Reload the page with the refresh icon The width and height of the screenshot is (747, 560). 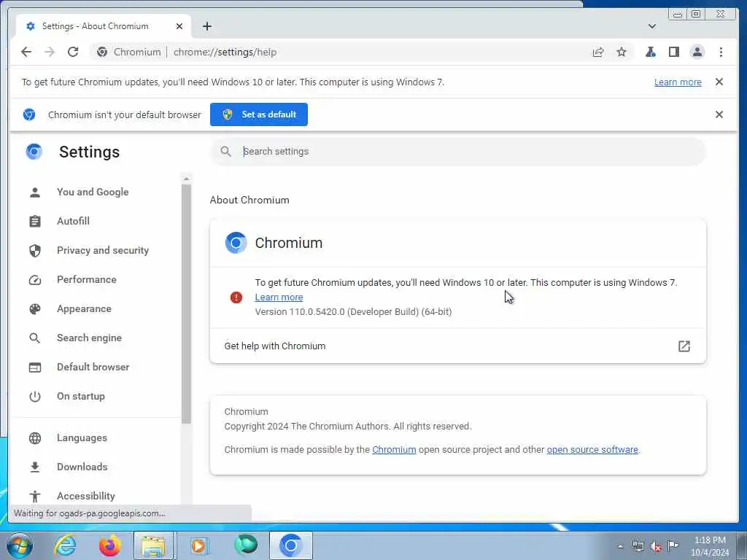73,52
